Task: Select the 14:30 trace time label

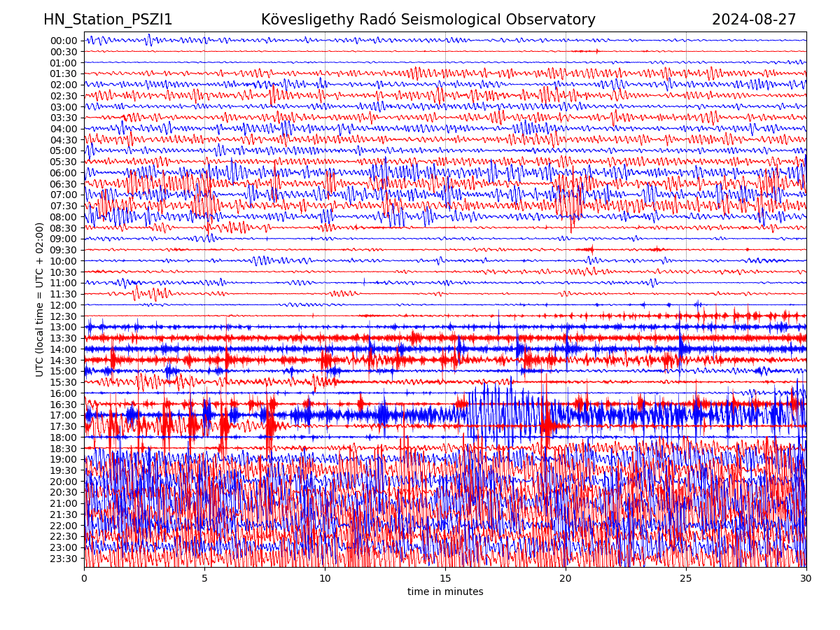Action: (64, 360)
